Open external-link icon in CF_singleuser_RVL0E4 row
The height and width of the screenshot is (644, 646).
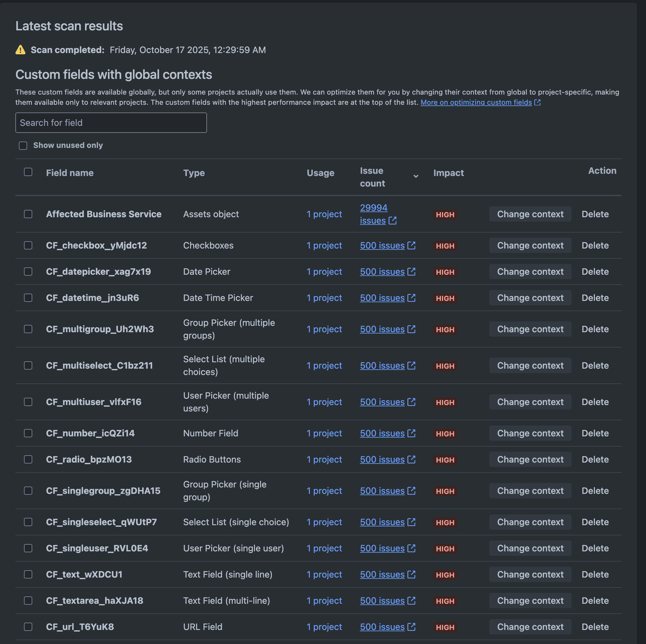[x=411, y=548]
